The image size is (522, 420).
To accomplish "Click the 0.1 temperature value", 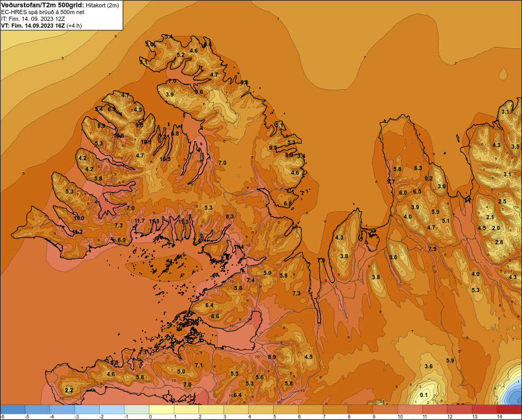I will point(424,395).
